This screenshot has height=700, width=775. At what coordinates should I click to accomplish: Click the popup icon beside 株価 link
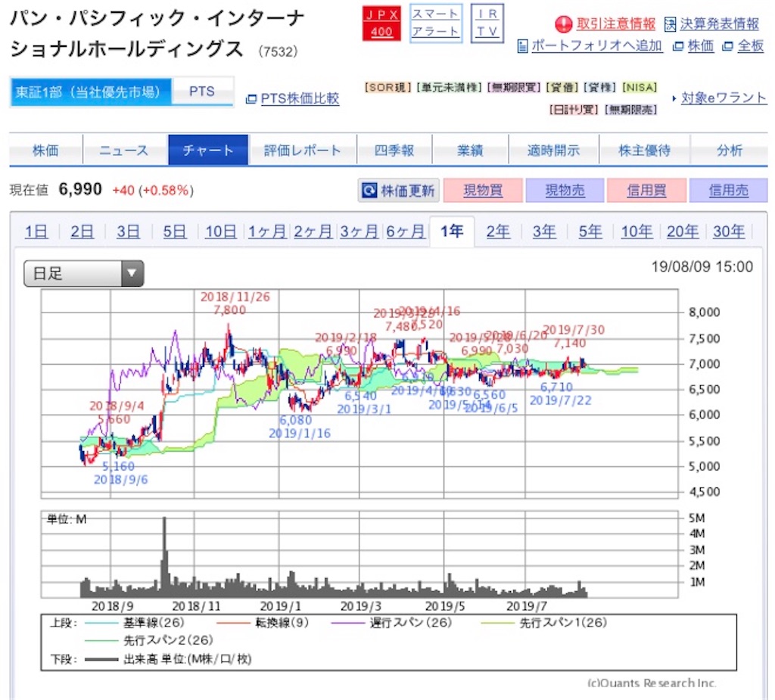(x=678, y=46)
